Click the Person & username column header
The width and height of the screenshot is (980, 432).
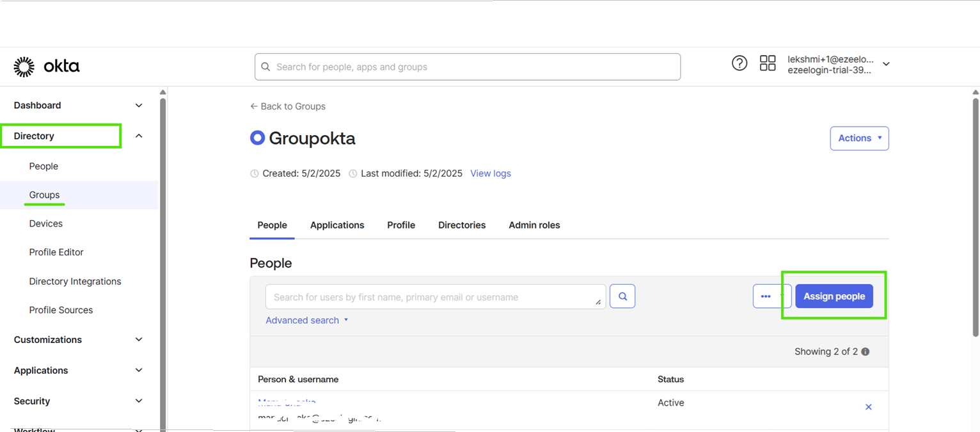point(298,380)
